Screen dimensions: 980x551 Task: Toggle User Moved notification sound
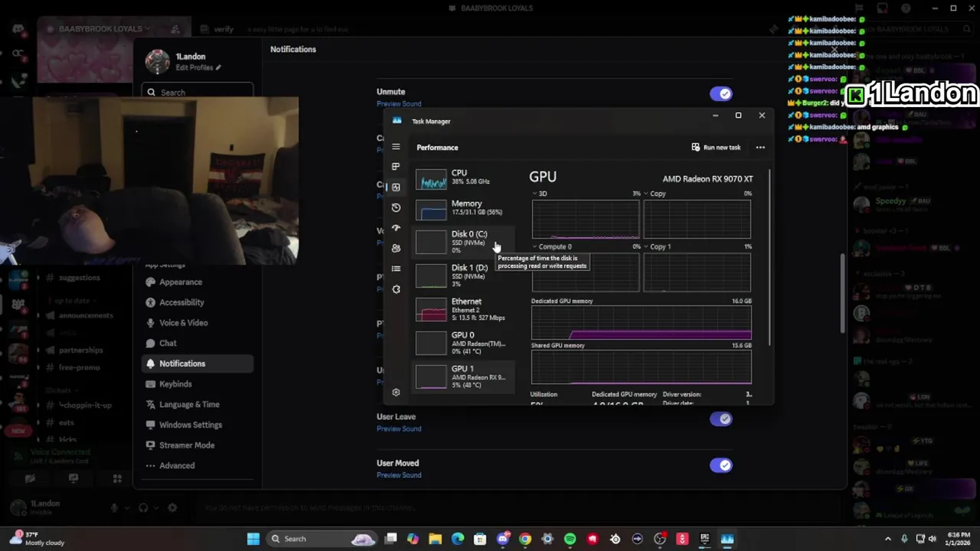[x=721, y=465]
